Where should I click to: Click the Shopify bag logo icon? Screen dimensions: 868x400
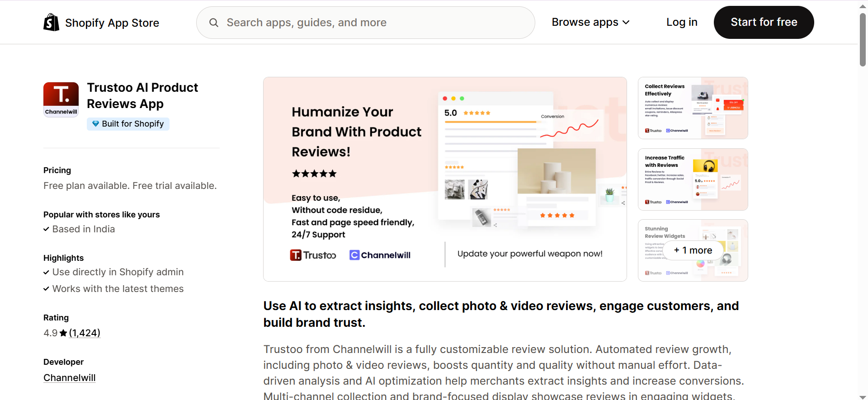tap(51, 22)
